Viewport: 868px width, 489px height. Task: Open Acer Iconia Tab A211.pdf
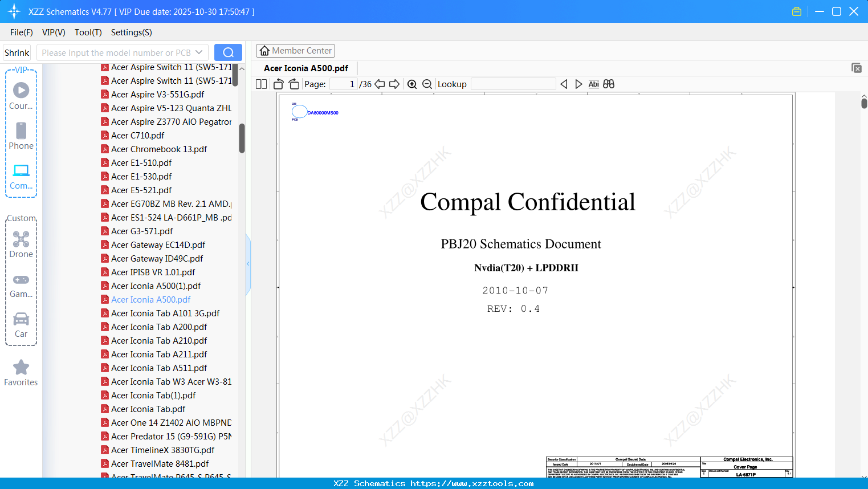[159, 354]
